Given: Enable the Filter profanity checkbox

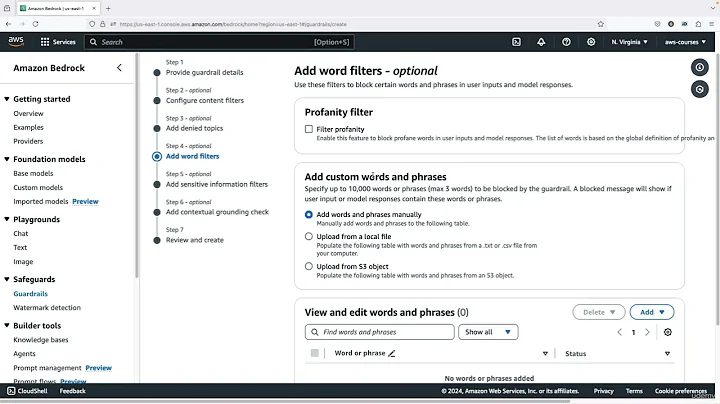Looking at the screenshot, I should coord(309,129).
